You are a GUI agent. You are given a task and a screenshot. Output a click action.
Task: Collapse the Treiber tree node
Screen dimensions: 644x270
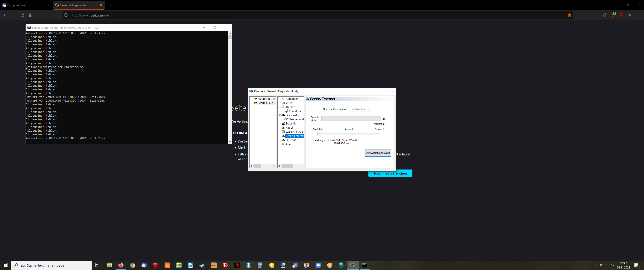pyautogui.click(x=280, y=107)
